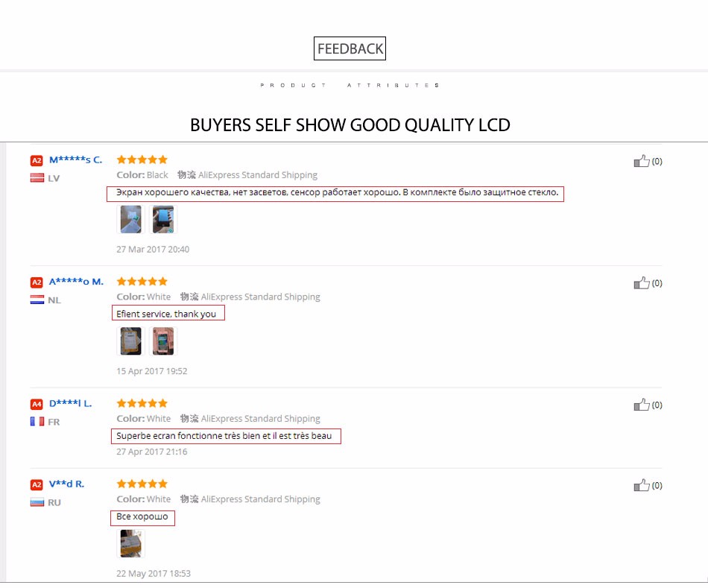
Task: Open the photo in V**d R. review
Action: (131, 543)
